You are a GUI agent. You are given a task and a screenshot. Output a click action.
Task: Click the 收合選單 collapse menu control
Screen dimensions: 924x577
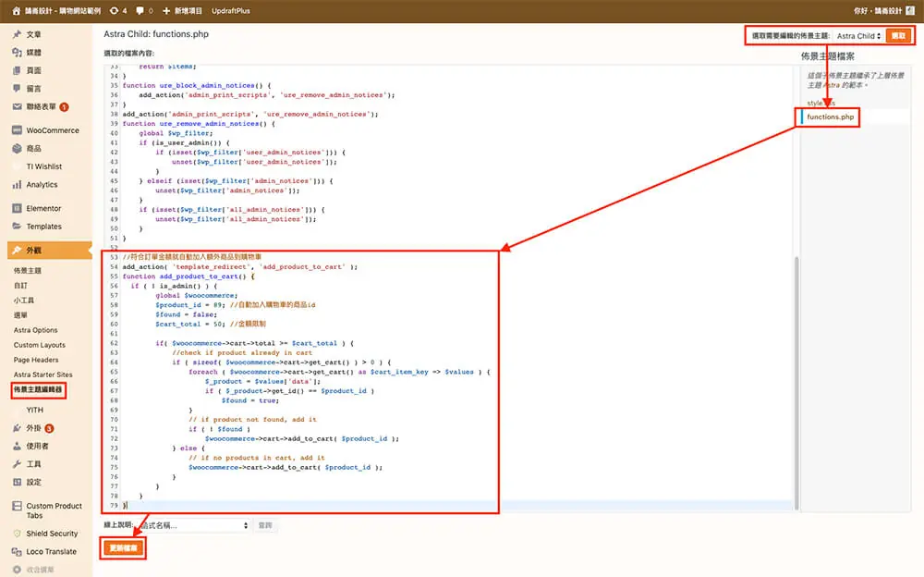33,570
